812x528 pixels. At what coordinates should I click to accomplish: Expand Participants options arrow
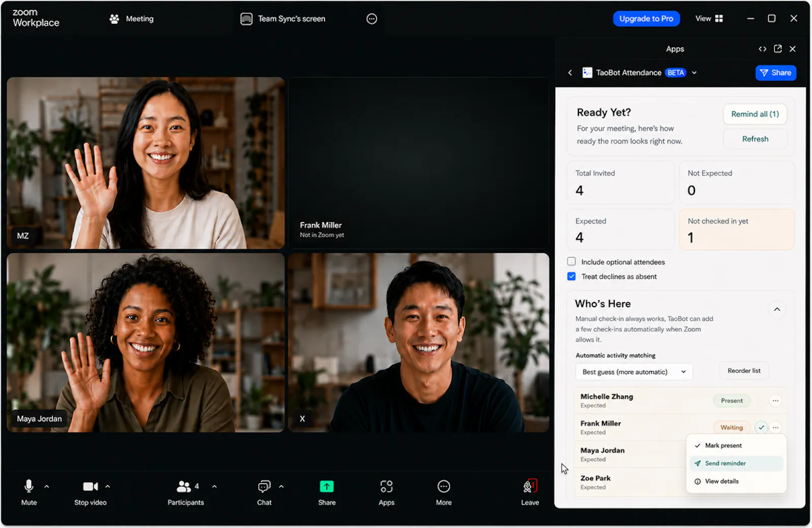point(215,486)
